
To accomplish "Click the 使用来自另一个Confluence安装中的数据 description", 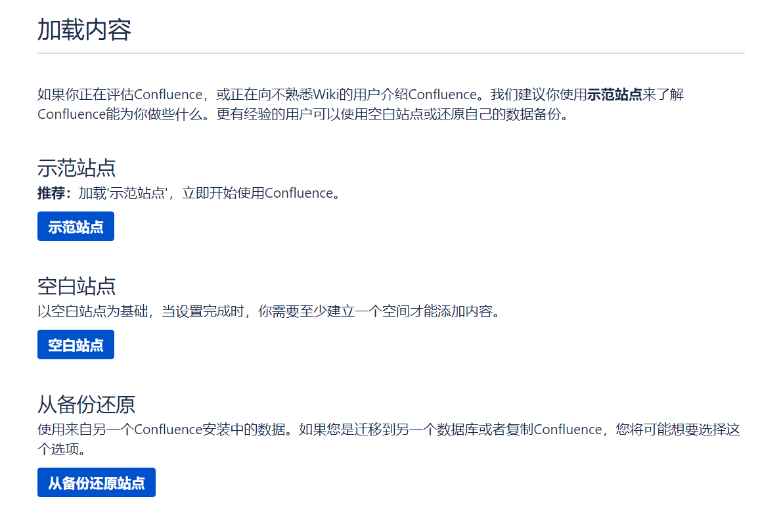I will point(389,439).
